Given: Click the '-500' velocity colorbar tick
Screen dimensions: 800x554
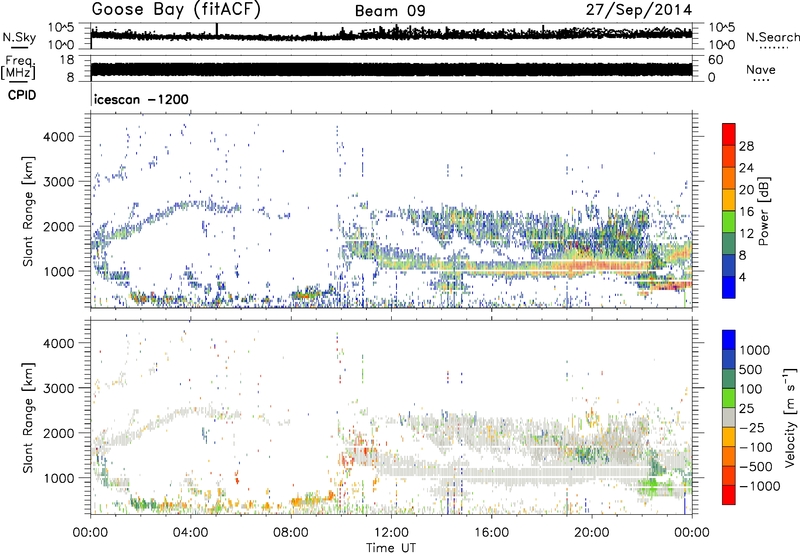Looking at the screenshot, I should [x=756, y=467].
